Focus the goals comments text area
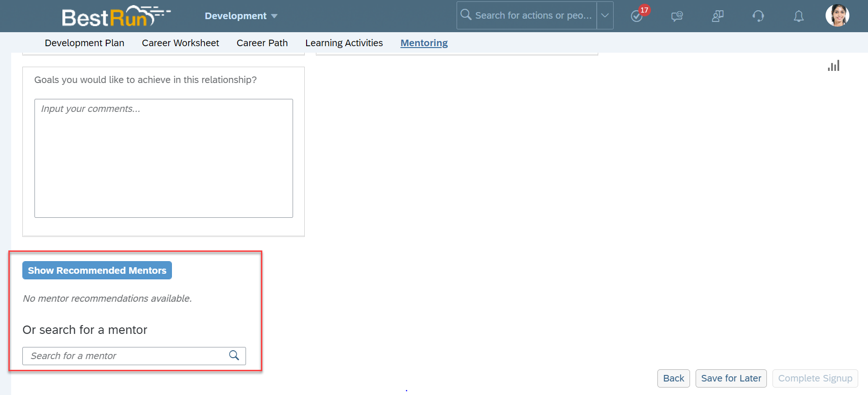Image resolution: width=868 pixels, height=395 pixels. [164, 158]
